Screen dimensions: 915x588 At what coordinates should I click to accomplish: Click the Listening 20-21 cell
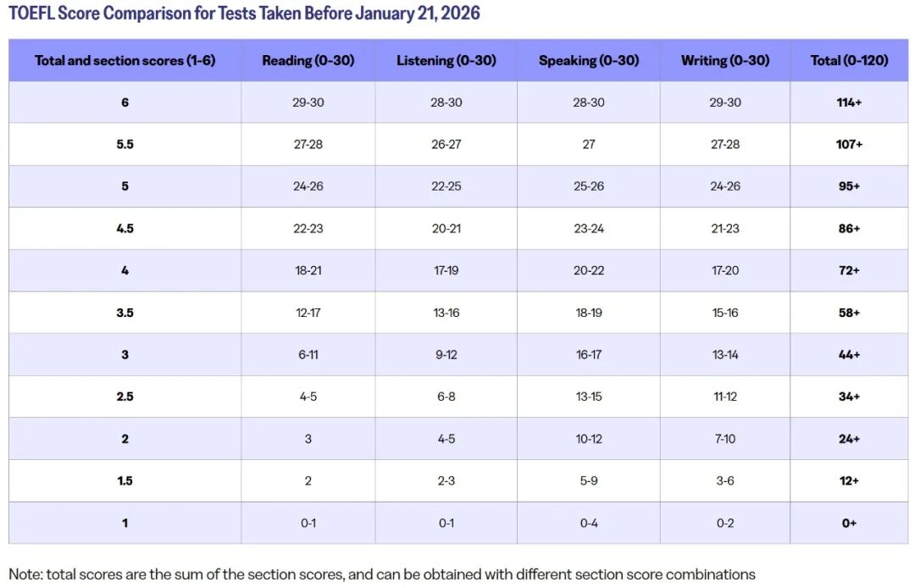click(x=446, y=228)
